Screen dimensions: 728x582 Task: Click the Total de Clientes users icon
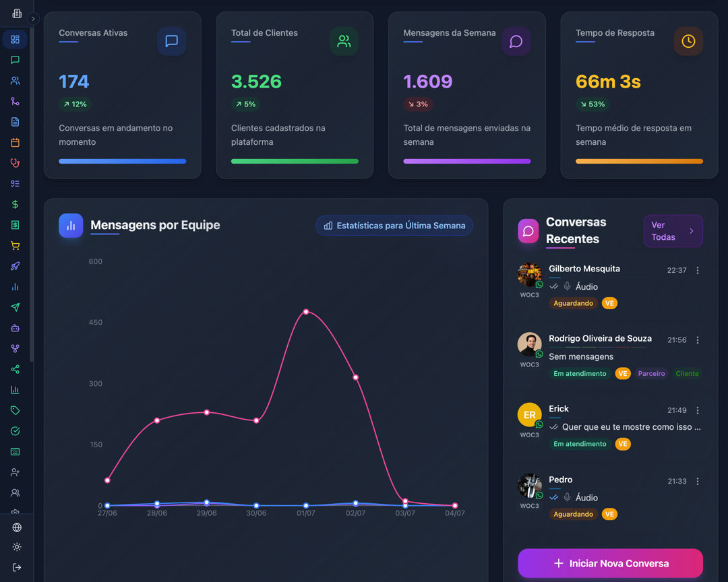click(344, 41)
